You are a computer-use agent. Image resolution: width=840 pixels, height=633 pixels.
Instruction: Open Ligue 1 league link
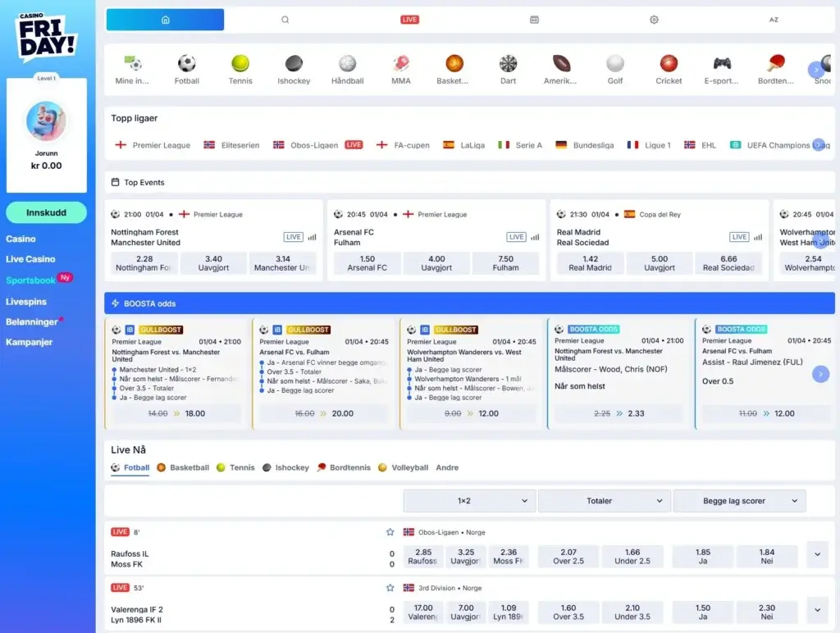(x=649, y=145)
